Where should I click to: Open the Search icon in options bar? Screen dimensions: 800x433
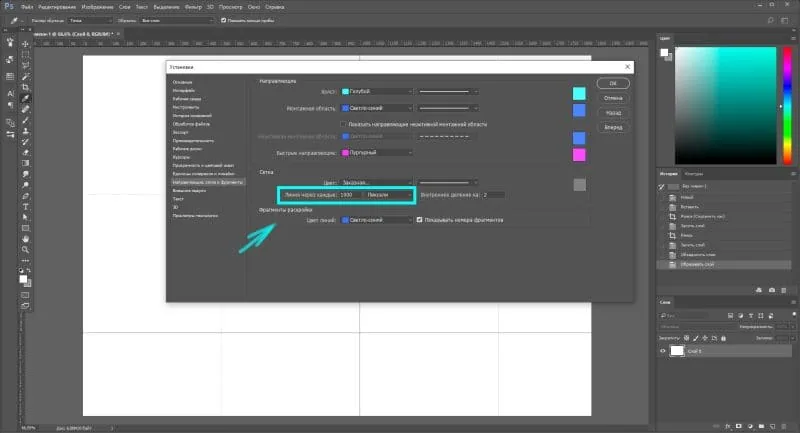point(770,20)
